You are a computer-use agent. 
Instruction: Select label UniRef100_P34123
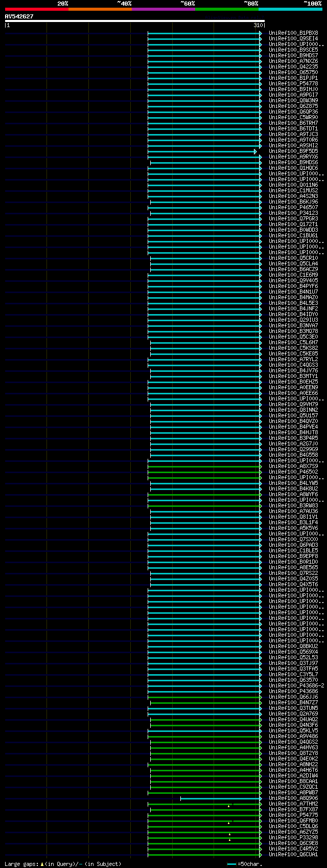[293, 213]
